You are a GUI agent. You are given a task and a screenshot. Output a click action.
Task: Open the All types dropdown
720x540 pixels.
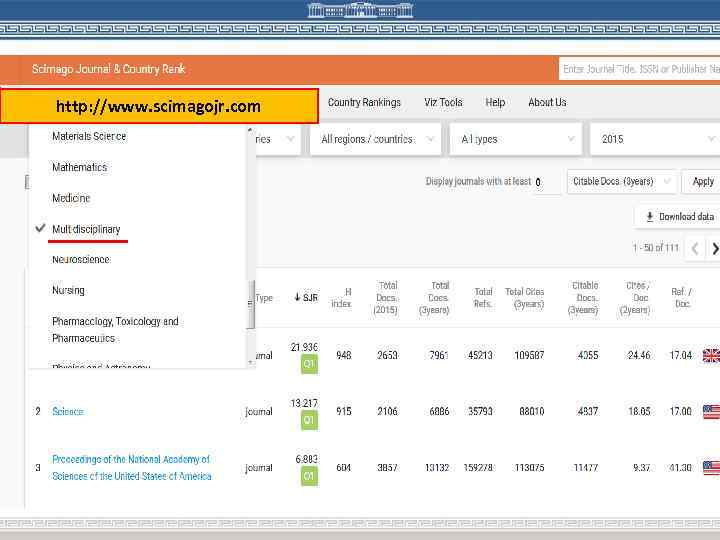click(516, 139)
